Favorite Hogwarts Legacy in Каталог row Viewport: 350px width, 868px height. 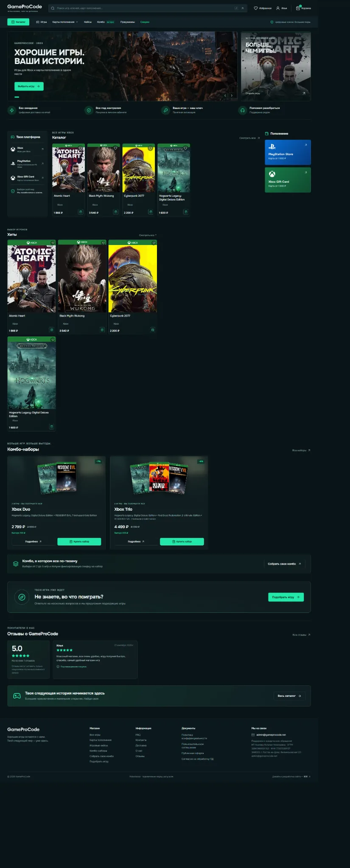click(185, 148)
